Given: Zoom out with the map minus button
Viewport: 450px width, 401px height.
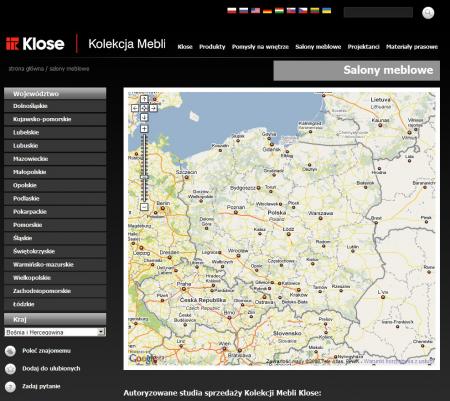Looking at the screenshot, I should pos(144,207).
